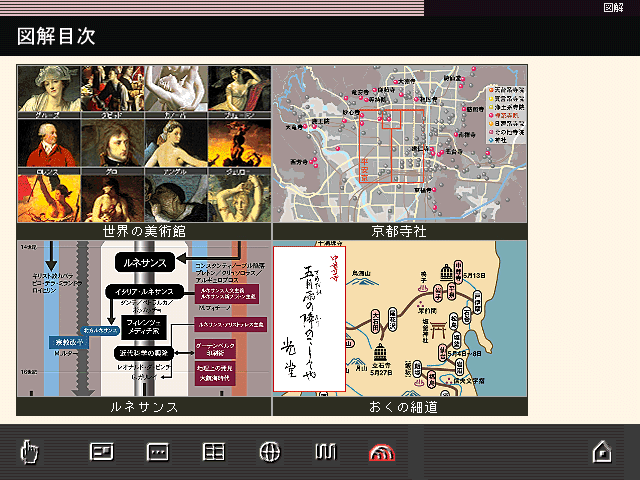Image resolution: width=640 pixels, height=480 pixels.
Task: Click the ルネサンス caption bar
Action: [x=144, y=407]
